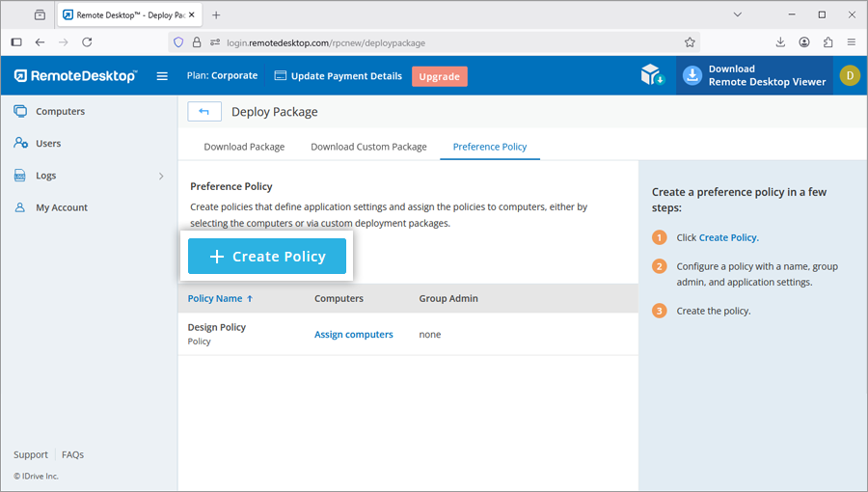Expand the Logs submenu chevron

[x=161, y=176]
